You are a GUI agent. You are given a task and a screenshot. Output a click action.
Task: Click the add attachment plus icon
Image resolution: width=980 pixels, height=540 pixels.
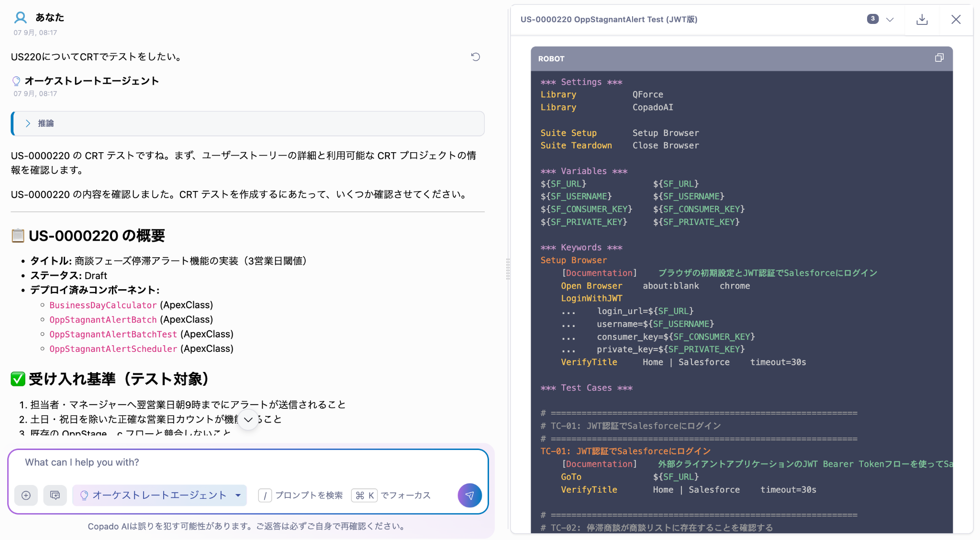(26, 495)
